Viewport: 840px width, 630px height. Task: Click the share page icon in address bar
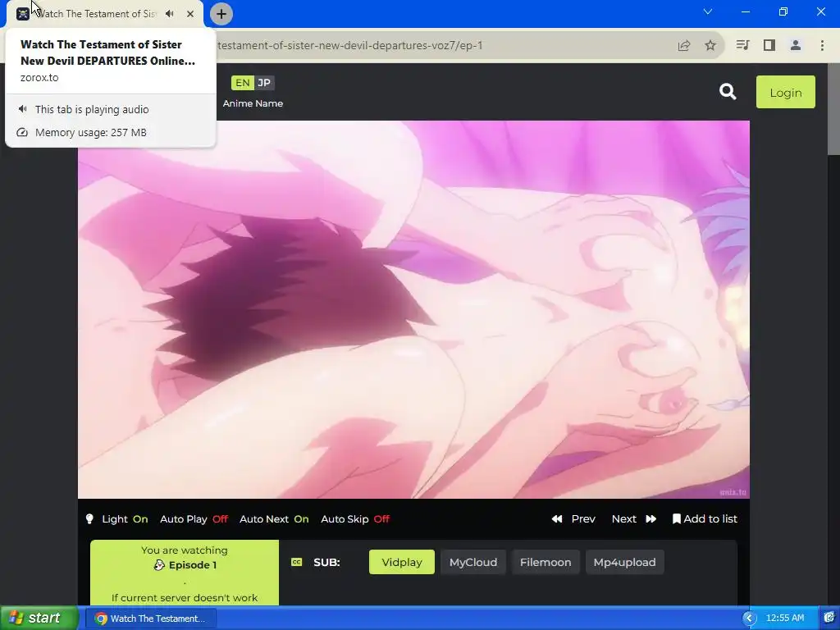pos(684,46)
